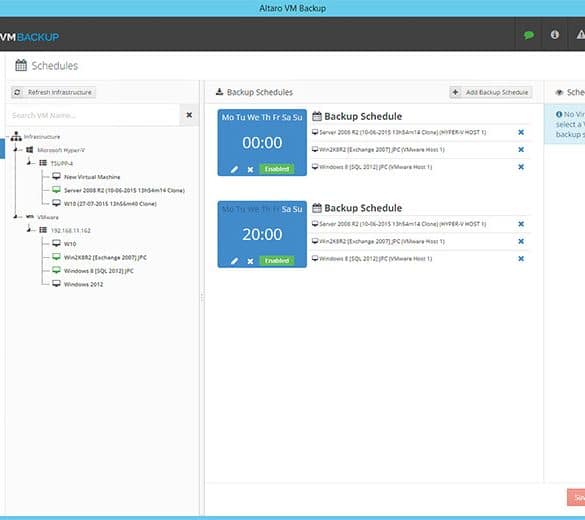Collapse the VMware node

[16, 217]
